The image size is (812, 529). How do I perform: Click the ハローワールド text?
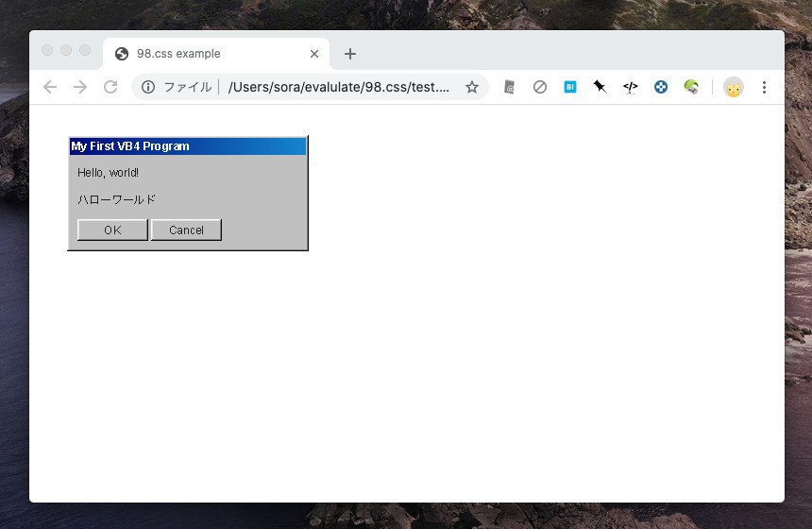[x=116, y=199]
